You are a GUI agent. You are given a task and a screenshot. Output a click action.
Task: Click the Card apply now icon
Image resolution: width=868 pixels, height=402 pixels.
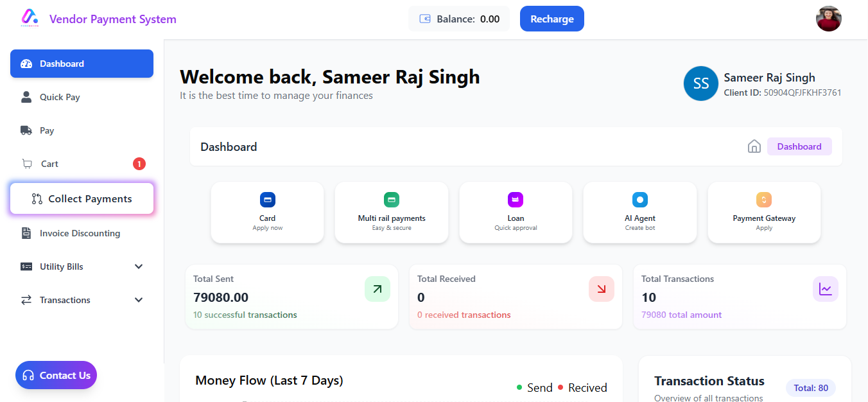(267, 200)
